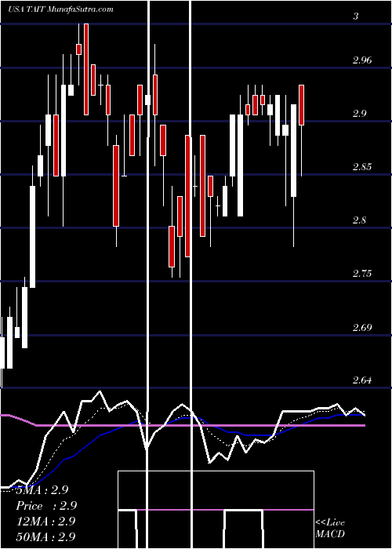The image size is (392, 549).
Task: Click the 2.85 price axis label
Action: [362, 167]
